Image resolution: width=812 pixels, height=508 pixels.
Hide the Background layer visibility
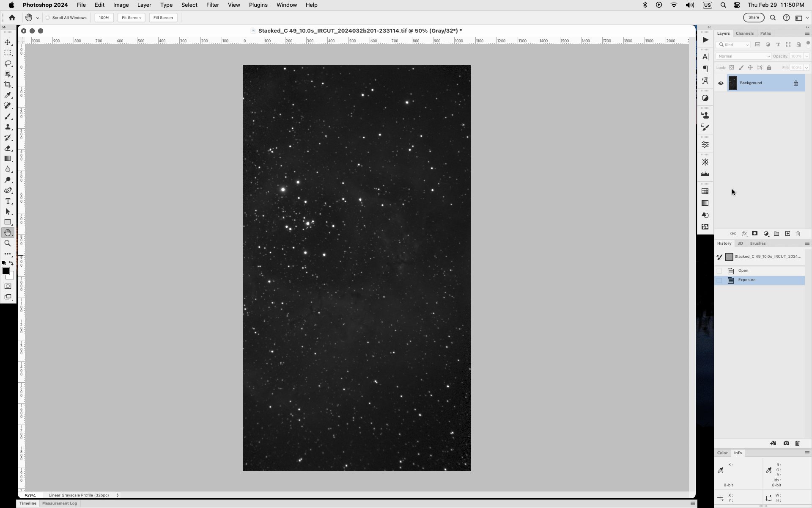pyautogui.click(x=721, y=83)
